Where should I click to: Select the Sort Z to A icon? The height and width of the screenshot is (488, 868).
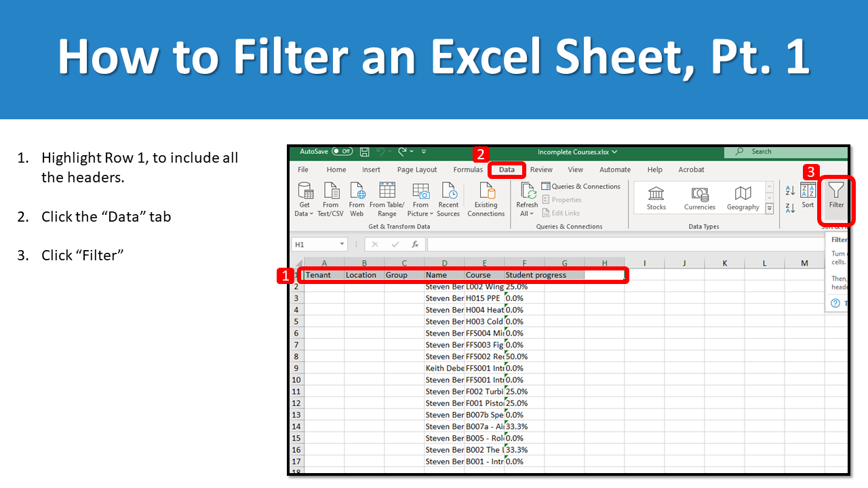pyautogui.click(x=791, y=208)
